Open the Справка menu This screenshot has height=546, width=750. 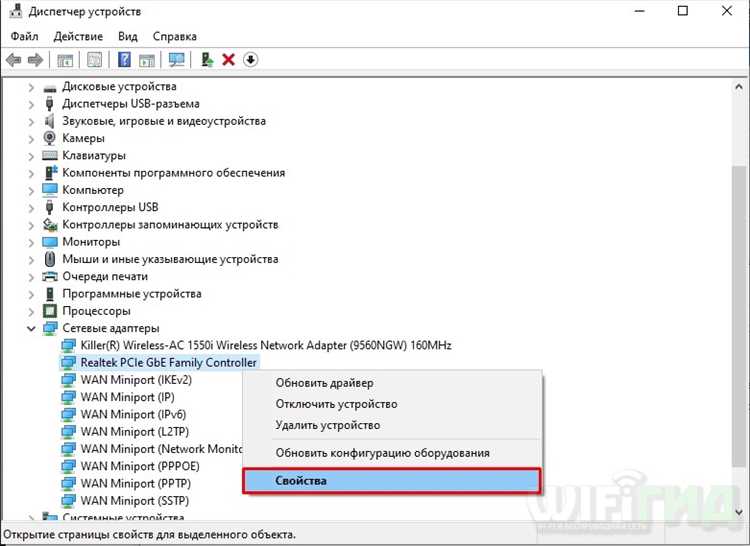pyautogui.click(x=175, y=36)
